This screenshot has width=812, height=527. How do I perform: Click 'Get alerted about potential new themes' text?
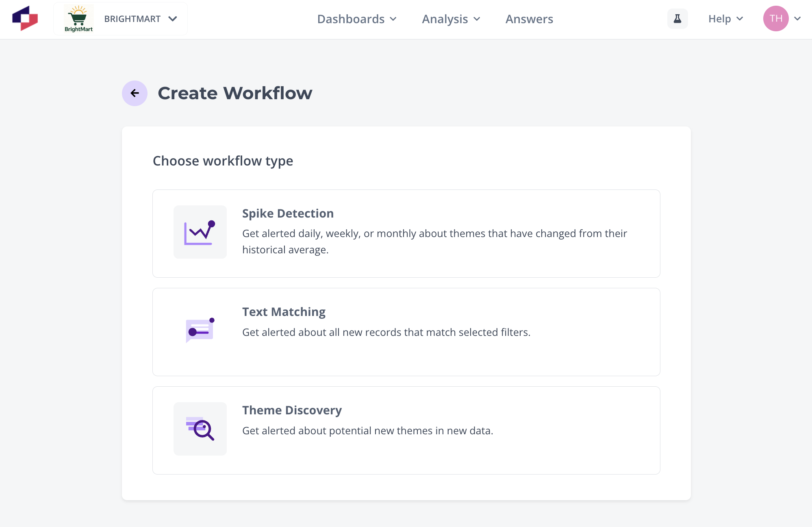point(367,431)
